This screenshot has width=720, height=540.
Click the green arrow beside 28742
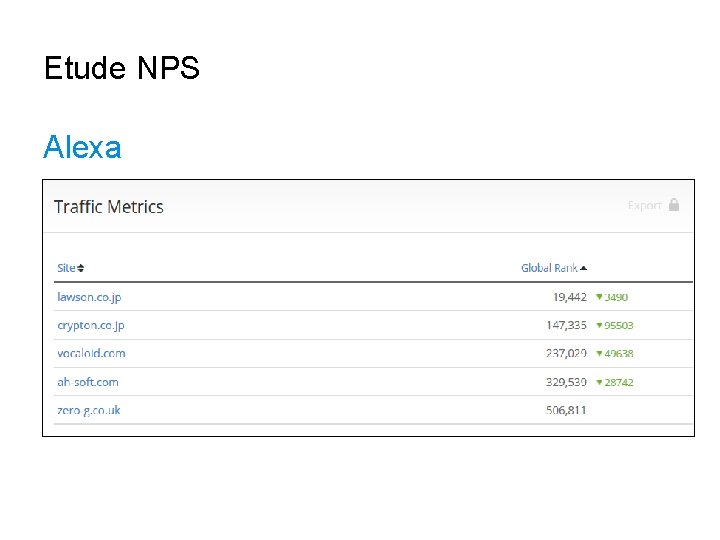pyautogui.click(x=599, y=382)
